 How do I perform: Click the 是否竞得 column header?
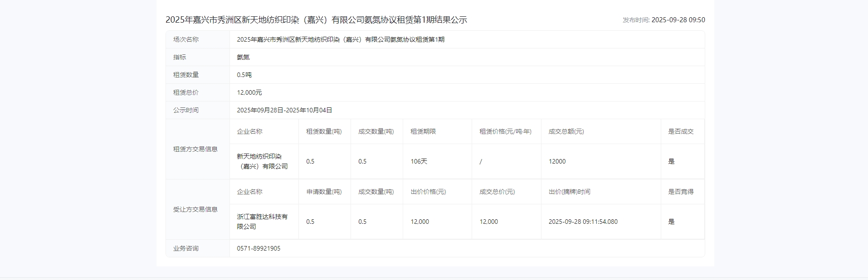point(681,192)
